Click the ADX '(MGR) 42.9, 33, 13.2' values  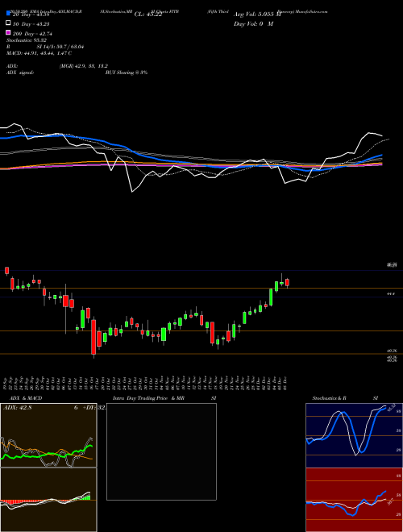click(84, 66)
